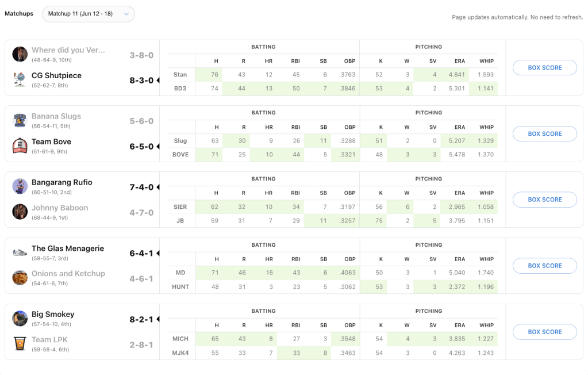
Task: Open box score for Team Bove matchup
Action: (544, 134)
